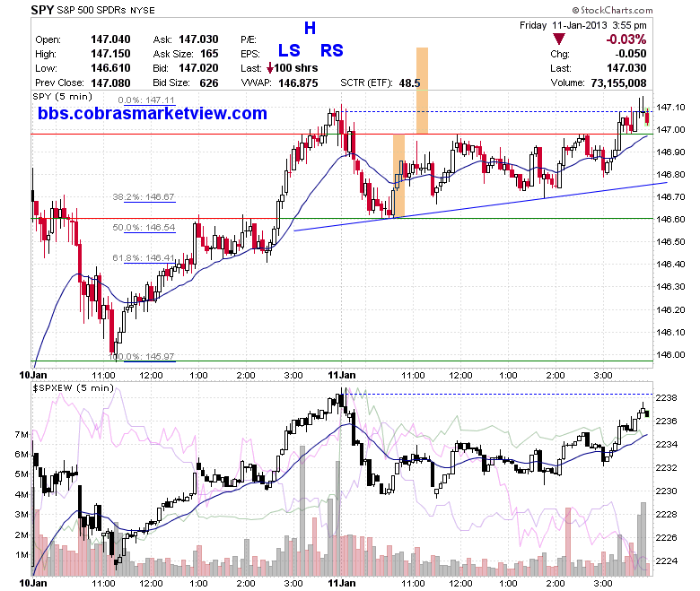Open the StockCharts.com credit at top right
The image size is (700, 591).
pos(612,10)
